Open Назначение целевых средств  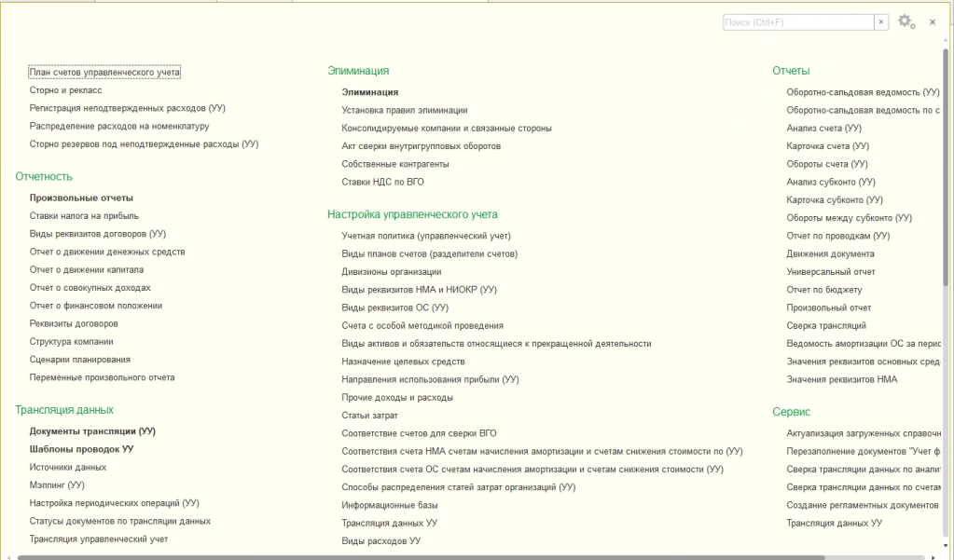coord(403,362)
